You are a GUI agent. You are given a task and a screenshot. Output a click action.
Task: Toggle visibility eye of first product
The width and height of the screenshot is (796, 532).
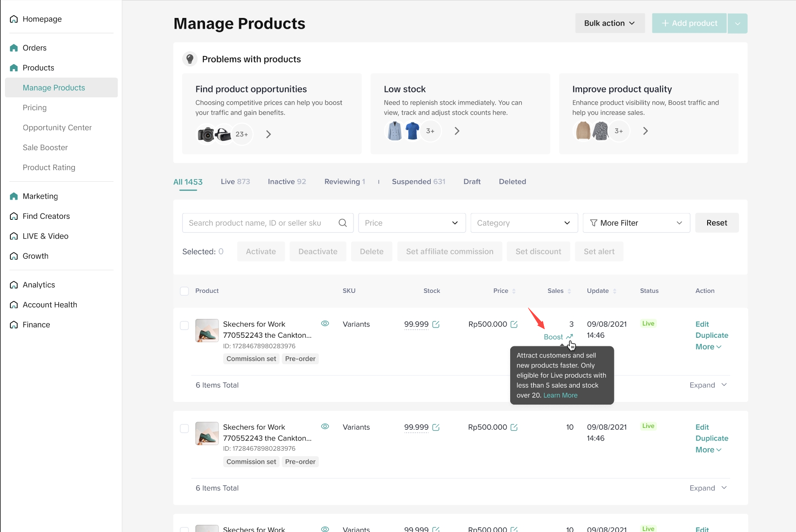point(325,323)
